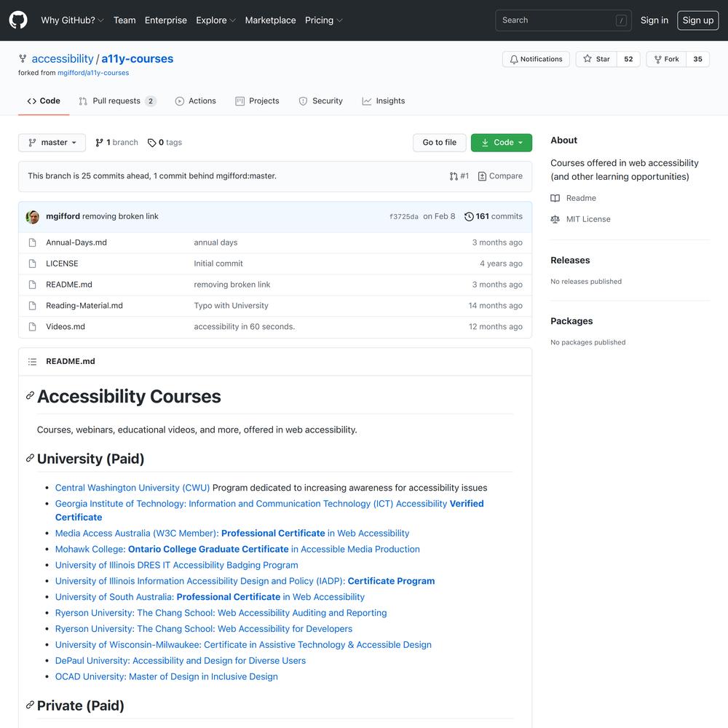The height and width of the screenshot is (728, 728).
Task: Open the green Code download dropdown
Action: [x=502, y=143]
